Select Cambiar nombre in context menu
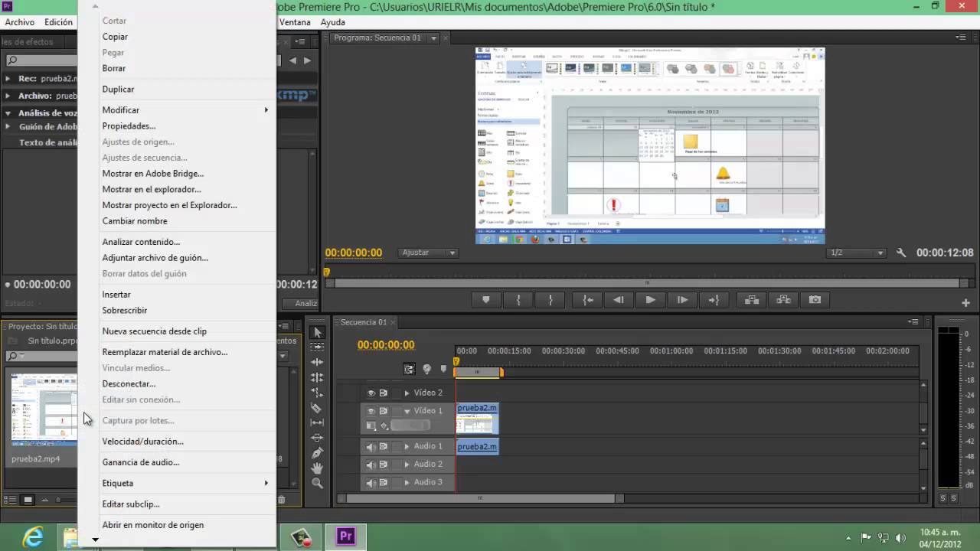980x551 pixels. tap(135, 221)
